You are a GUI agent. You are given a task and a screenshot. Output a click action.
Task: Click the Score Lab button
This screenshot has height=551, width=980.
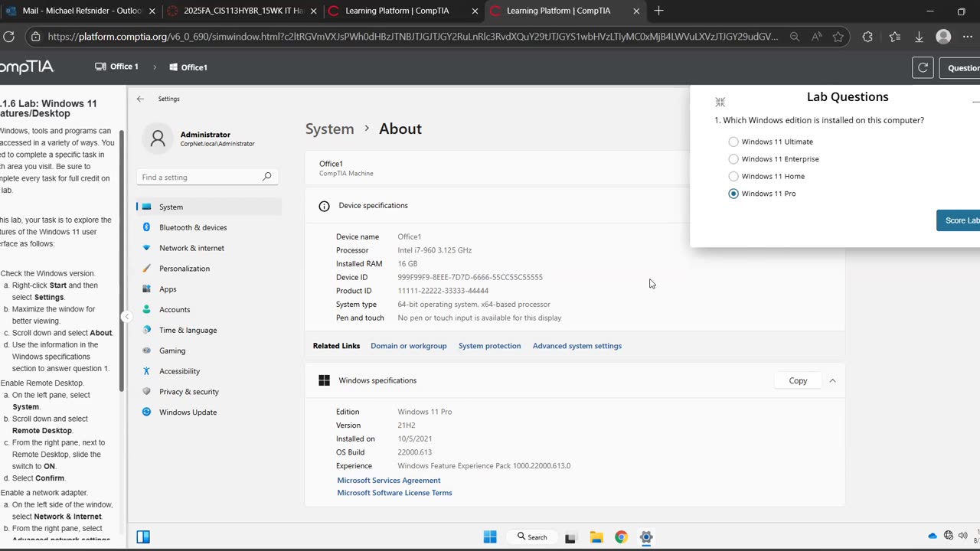(959, 220)
